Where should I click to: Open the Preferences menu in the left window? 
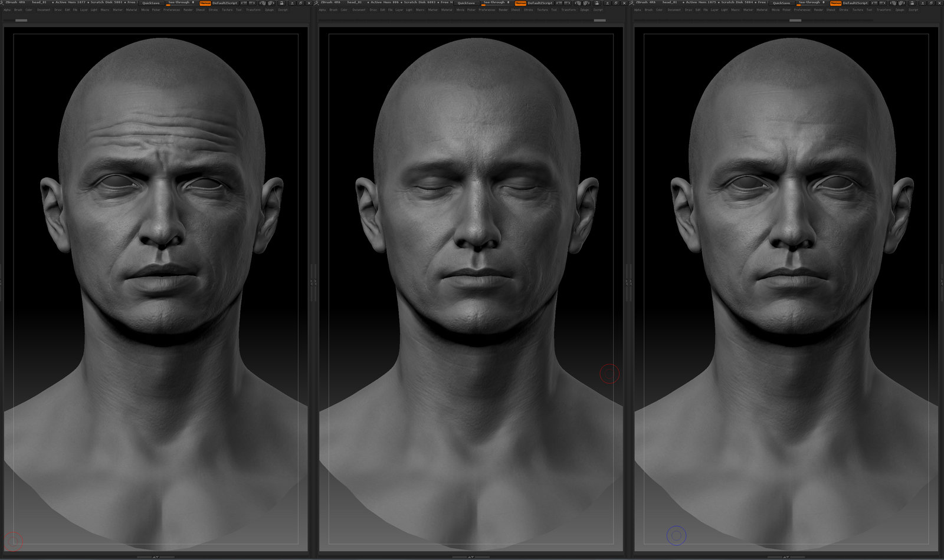click(x=172, y=10)
